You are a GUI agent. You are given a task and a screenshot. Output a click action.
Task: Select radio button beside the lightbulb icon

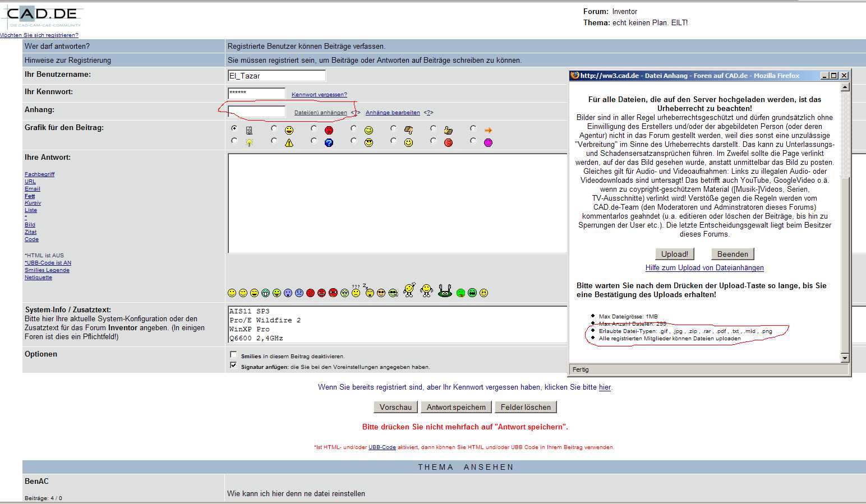234,141
